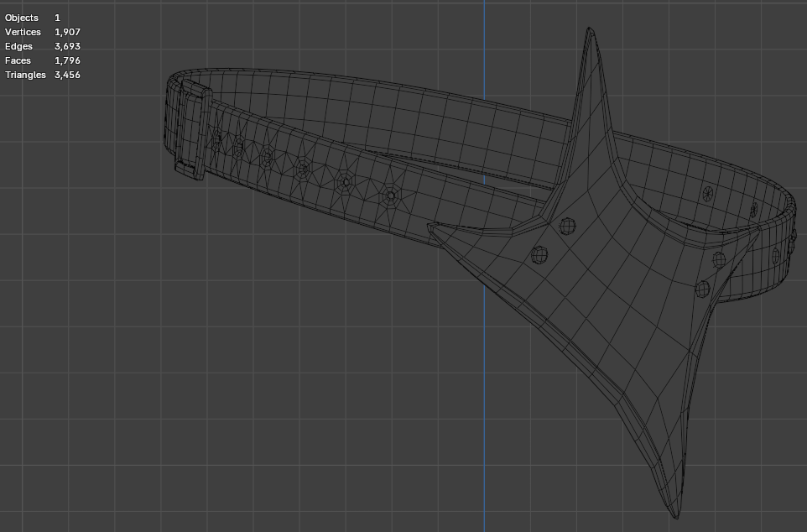
Task: Click the "Triangles" statistics label
Action: pyautogui.click(x=25, y=75)
